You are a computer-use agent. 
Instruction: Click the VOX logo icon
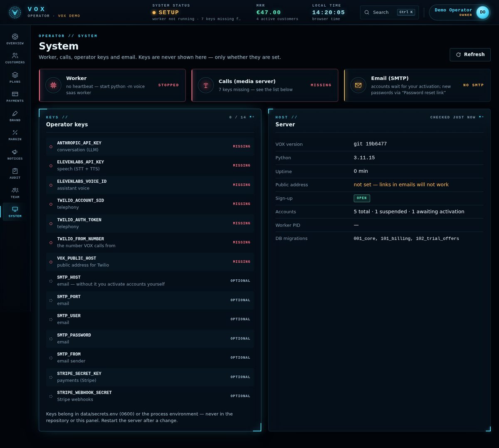point(15,12)
